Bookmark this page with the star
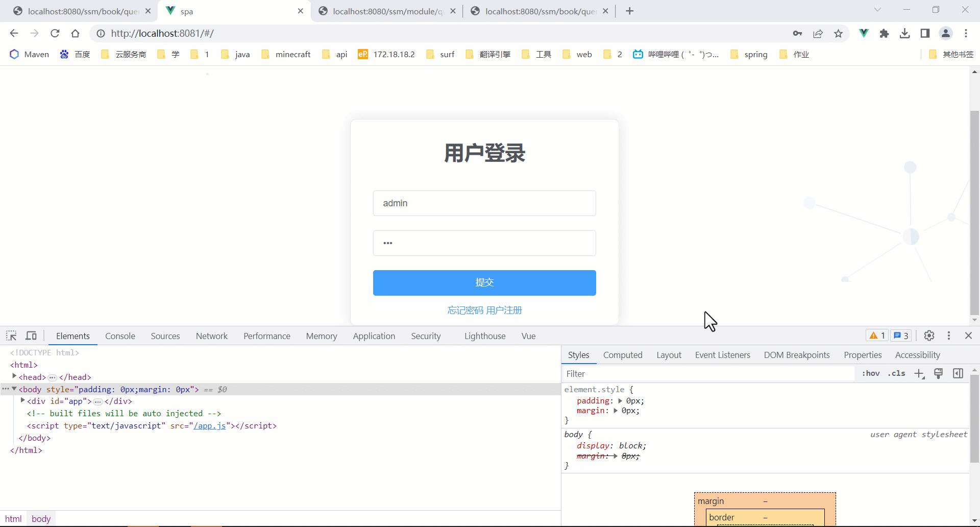 838,33
